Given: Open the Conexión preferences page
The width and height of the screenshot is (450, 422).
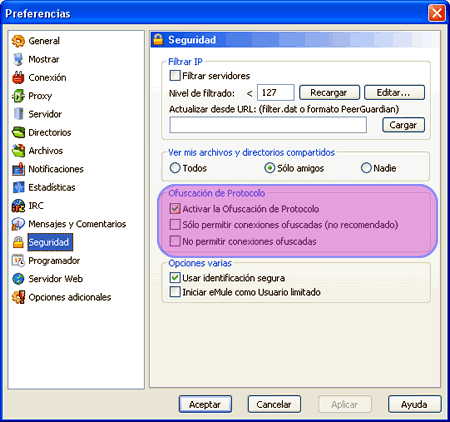Looking at the screenshot, I should 47,78.
